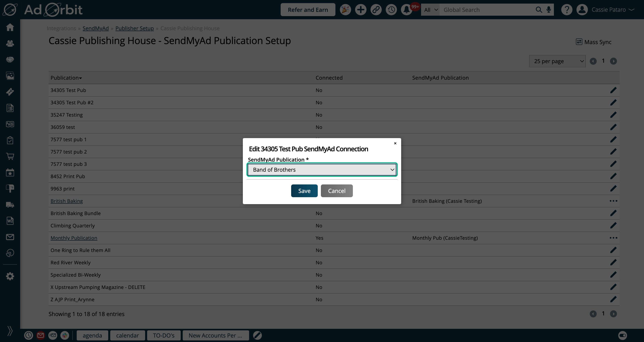The width and height of the screenshot is (644, 342).
Task: Click the bell notifications icon
Action: click(x=406, y=10)
